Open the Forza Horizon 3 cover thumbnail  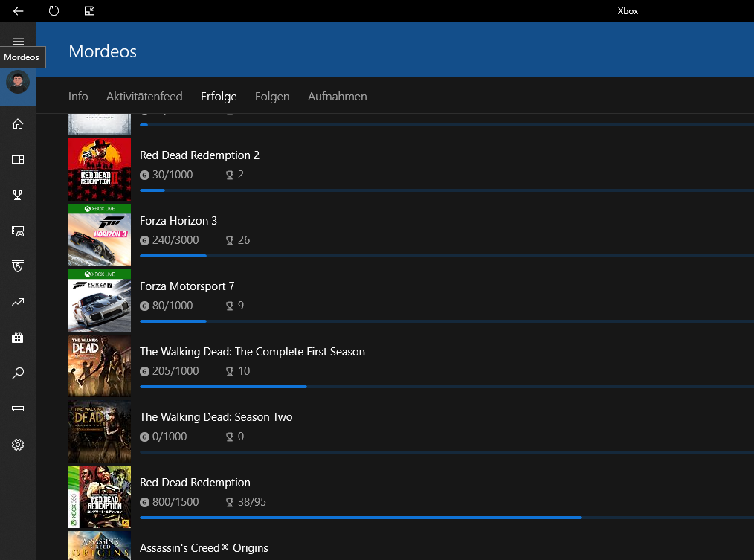tap(100, 235)
